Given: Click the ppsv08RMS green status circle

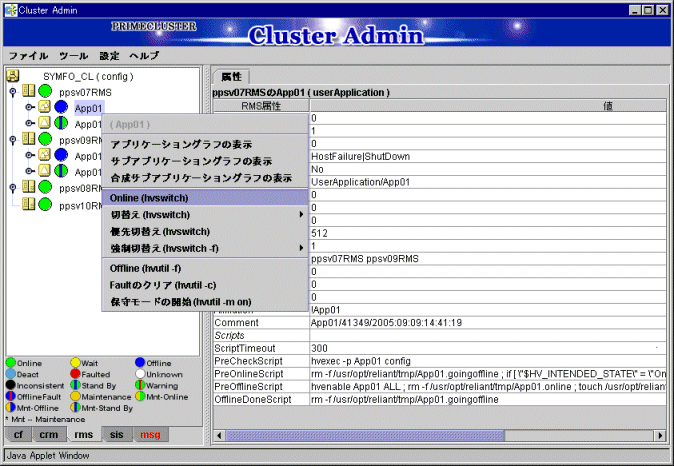Looking at the screenshot, I should (45, 188).
